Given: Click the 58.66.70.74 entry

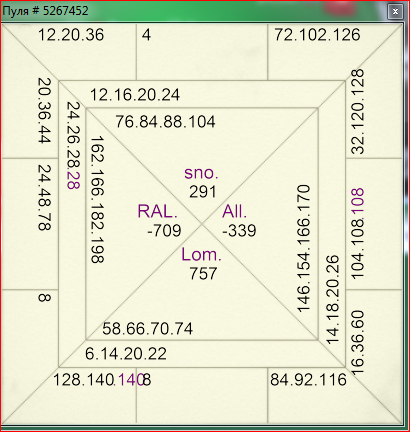Looking at the screenshot, I should tap(147, 329).
